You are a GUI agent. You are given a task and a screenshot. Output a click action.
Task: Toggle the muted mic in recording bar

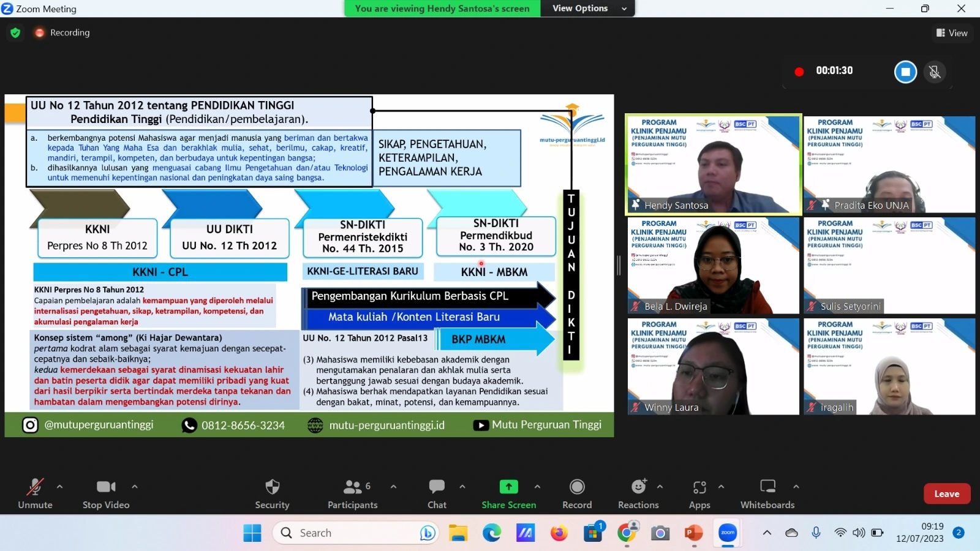[935, 72]
